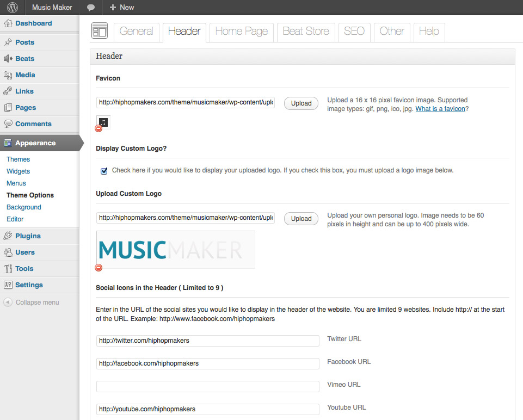Open the Home Page tab
Viewport: 523px width, 420px height.
241,32
